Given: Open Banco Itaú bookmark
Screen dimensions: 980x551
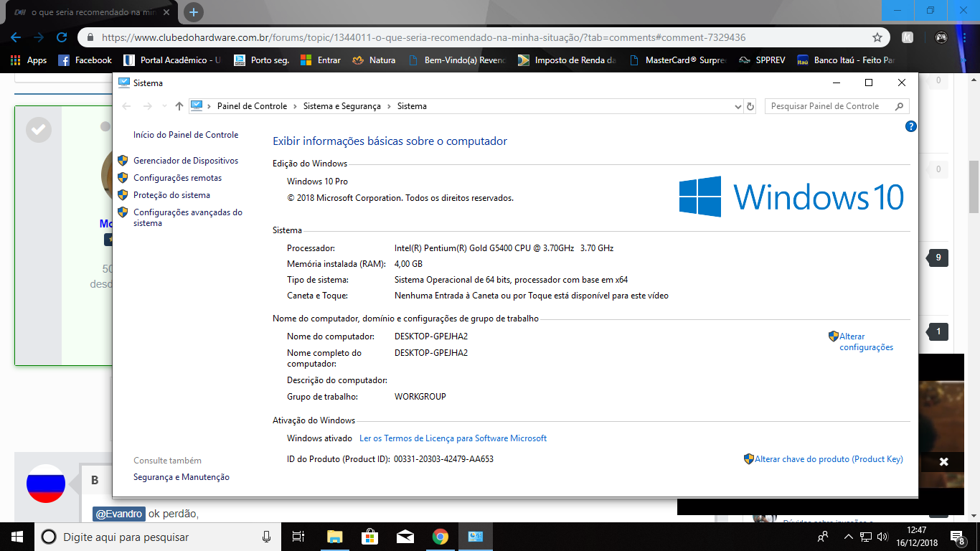Looking at the screenshot, I should pyautogui.click(x=847, y=60).
